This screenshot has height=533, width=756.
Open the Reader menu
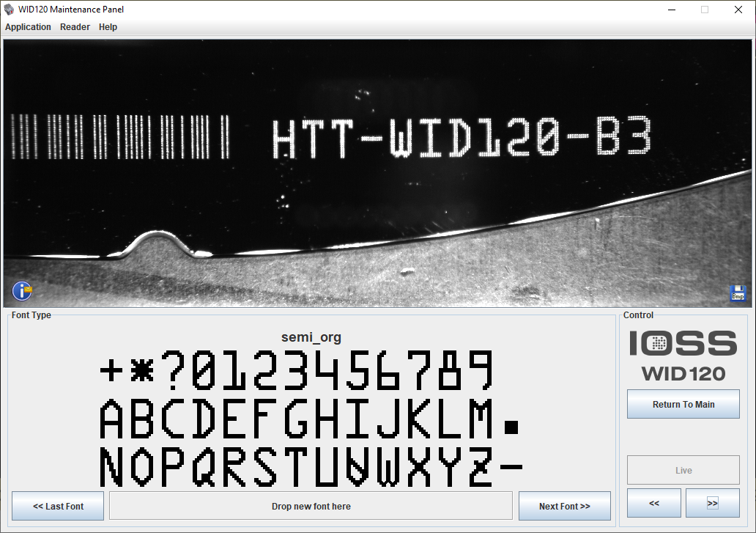[75, 27]
